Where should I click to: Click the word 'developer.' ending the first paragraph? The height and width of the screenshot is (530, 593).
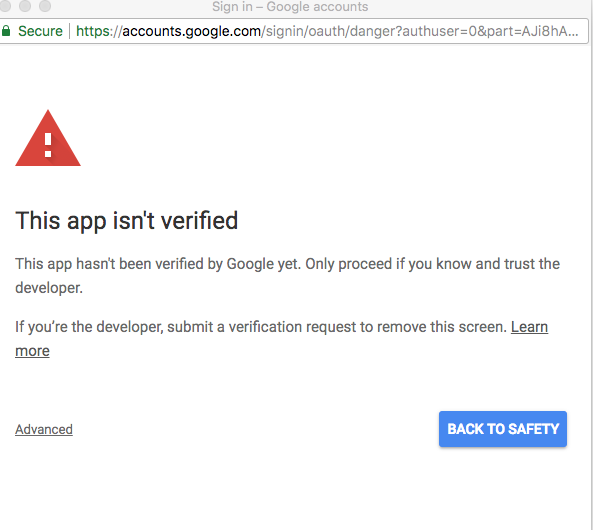pyautogui.click(x=49, y=288)
